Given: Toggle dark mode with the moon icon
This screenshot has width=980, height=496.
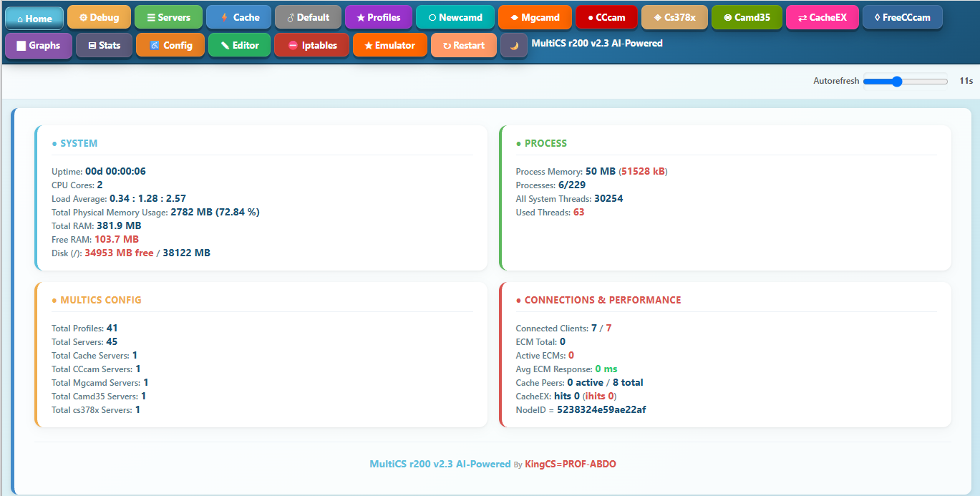Looking at the screenshot, I should click(514, 45).
